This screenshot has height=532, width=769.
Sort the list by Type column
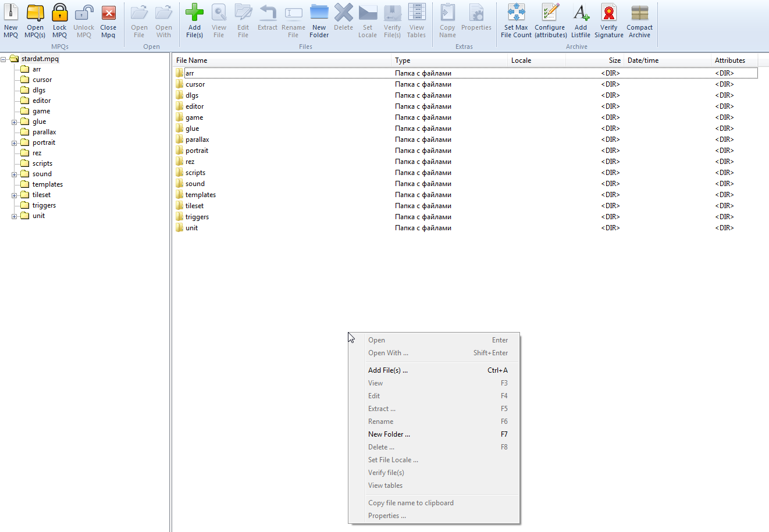click(x=449, y=60)
